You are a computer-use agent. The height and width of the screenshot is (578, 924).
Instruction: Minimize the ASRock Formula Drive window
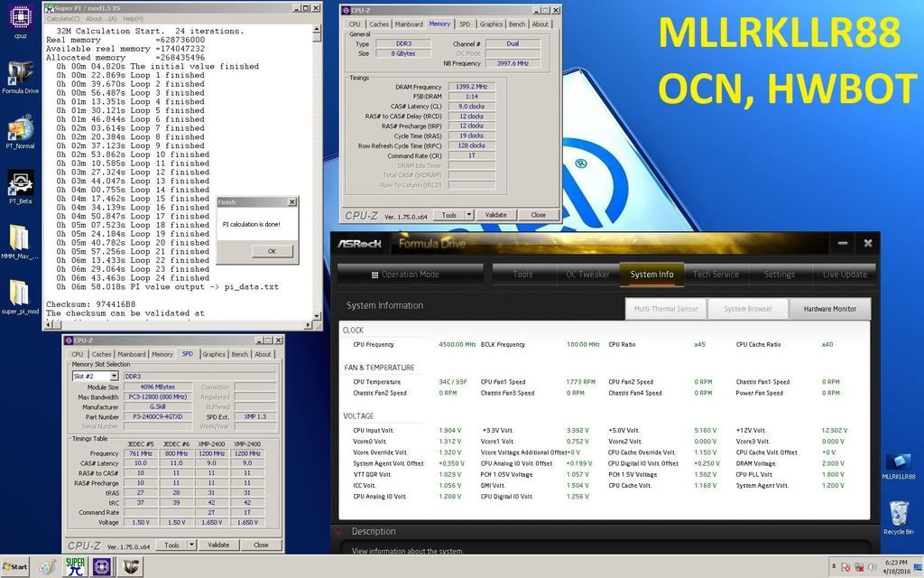point(843,243)
